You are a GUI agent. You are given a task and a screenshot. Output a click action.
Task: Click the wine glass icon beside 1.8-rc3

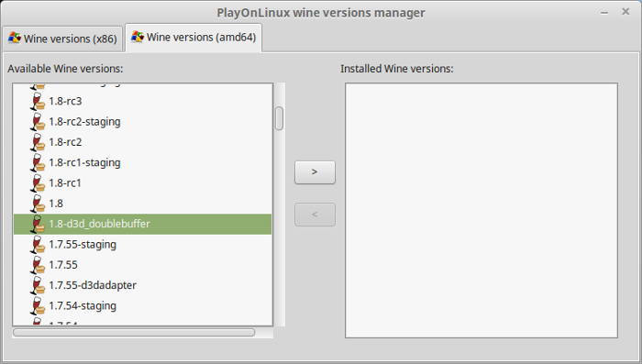point(38,101)
